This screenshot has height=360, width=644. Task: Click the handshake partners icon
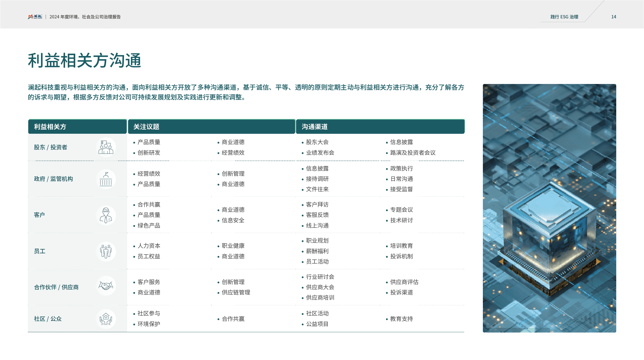[x=106, y=286]
